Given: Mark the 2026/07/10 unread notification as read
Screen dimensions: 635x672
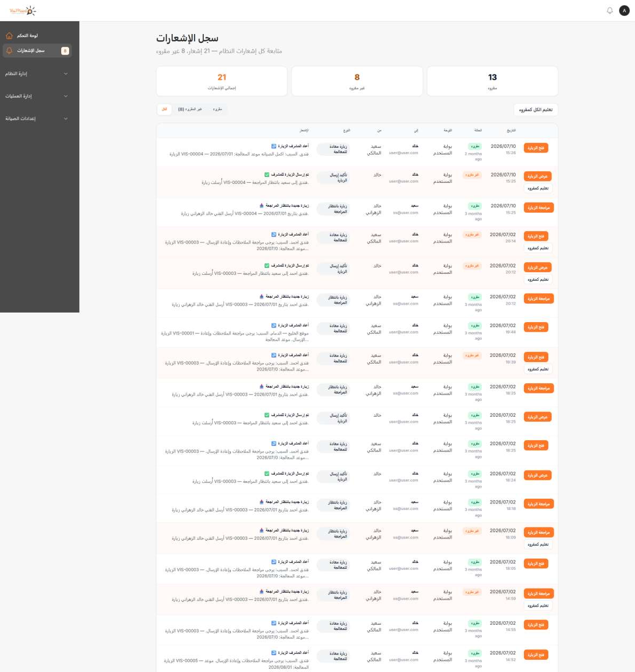Looking at the screenshot, I should [x=538, y=188].
